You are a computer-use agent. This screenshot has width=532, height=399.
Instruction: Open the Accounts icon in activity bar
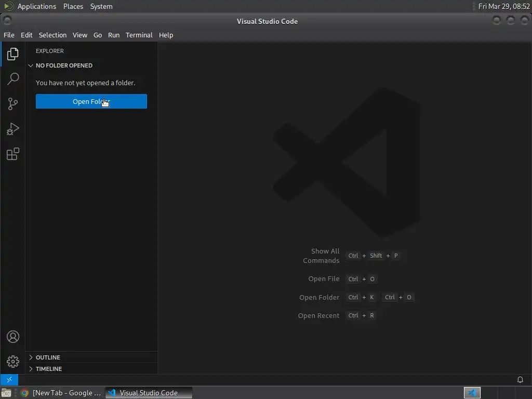13,337
